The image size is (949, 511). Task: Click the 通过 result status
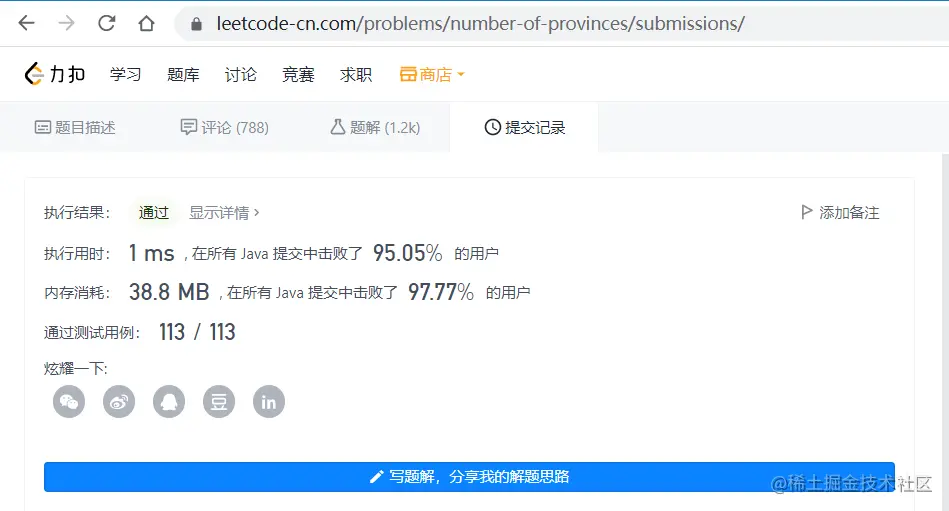click(x=154, y=213)
